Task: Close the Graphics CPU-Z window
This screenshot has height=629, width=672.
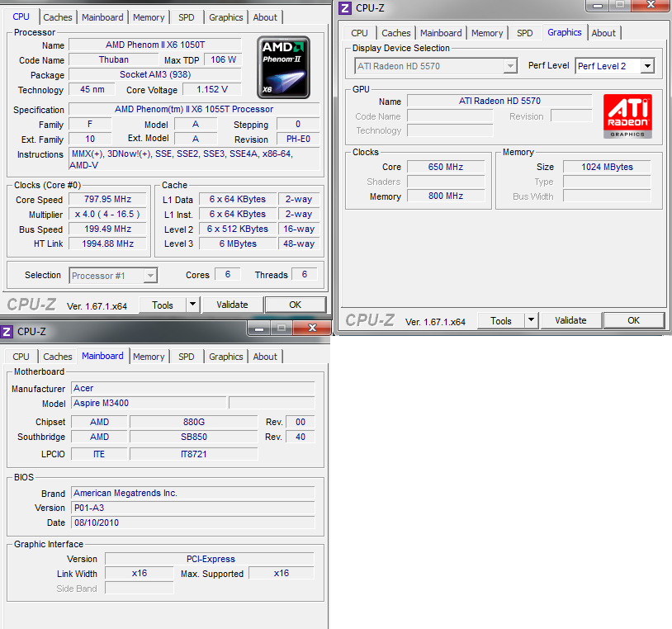Action: [651, 5]
